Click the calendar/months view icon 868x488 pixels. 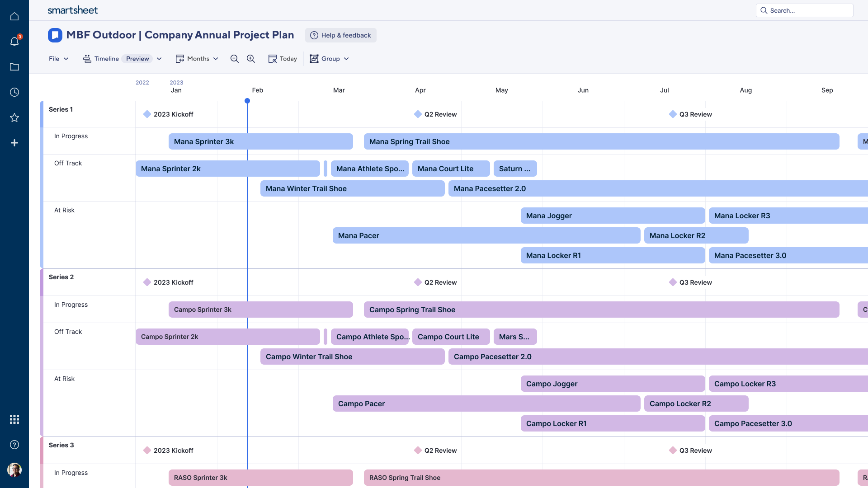click(179, 59)
